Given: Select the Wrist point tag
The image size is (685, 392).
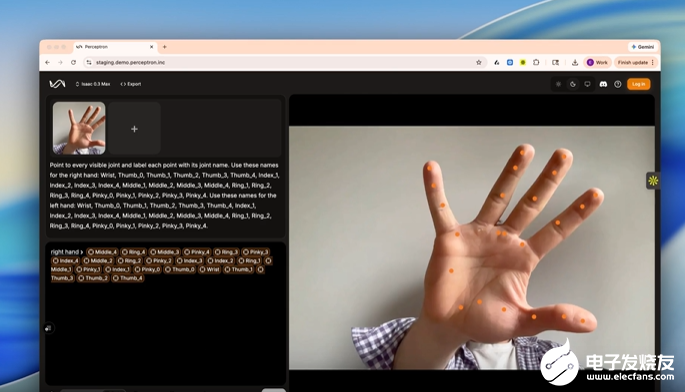Looking at the screenshot, I should (x=209, y=270).
